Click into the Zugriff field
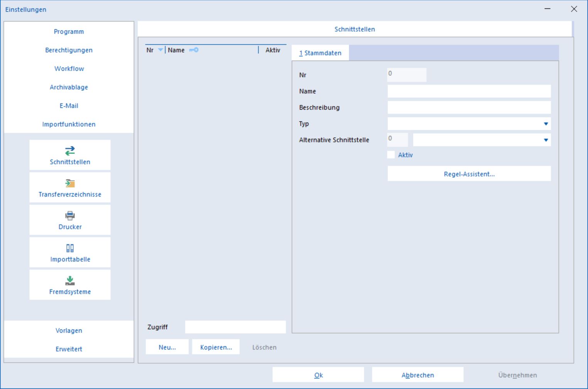This screenshot has height=389, width=588. click(x=235, y=327)
